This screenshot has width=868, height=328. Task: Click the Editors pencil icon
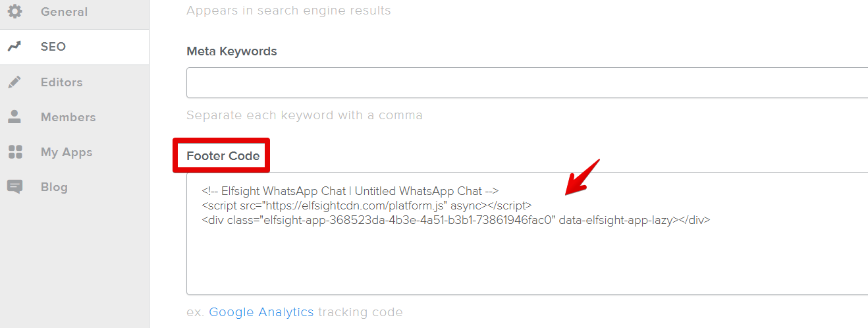click(x=14, y=82)
